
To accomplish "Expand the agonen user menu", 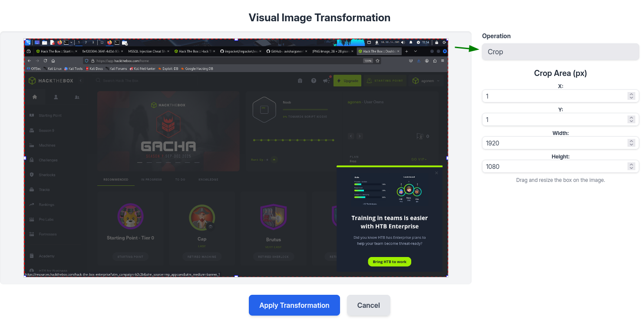I will (x=426, y=81).
